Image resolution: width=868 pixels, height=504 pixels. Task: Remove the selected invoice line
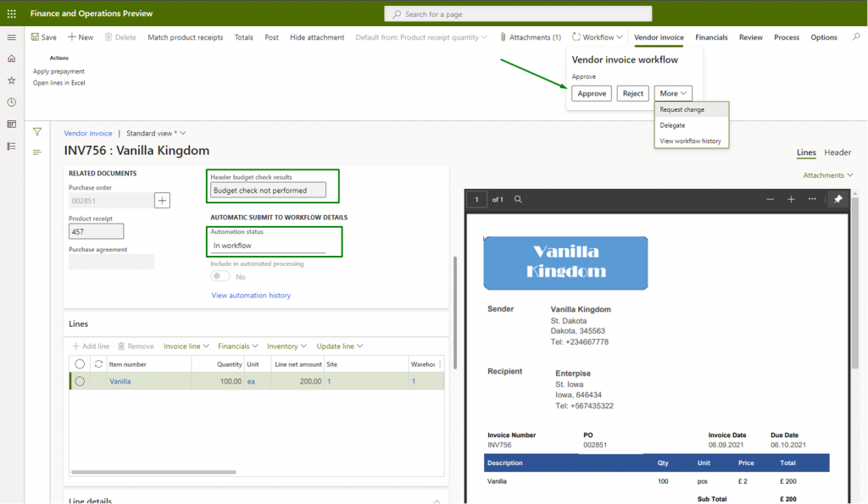coord(136,346)
